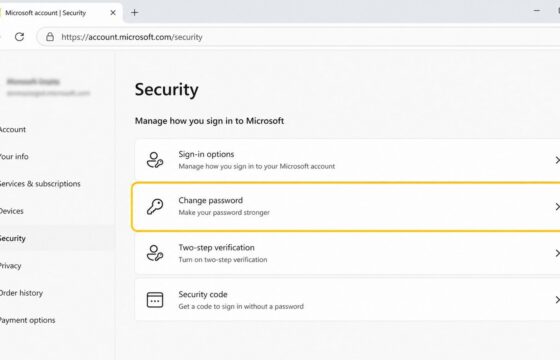Click the blurred account email in sidebar
This screenshot has height=360, width=560.
48,93
